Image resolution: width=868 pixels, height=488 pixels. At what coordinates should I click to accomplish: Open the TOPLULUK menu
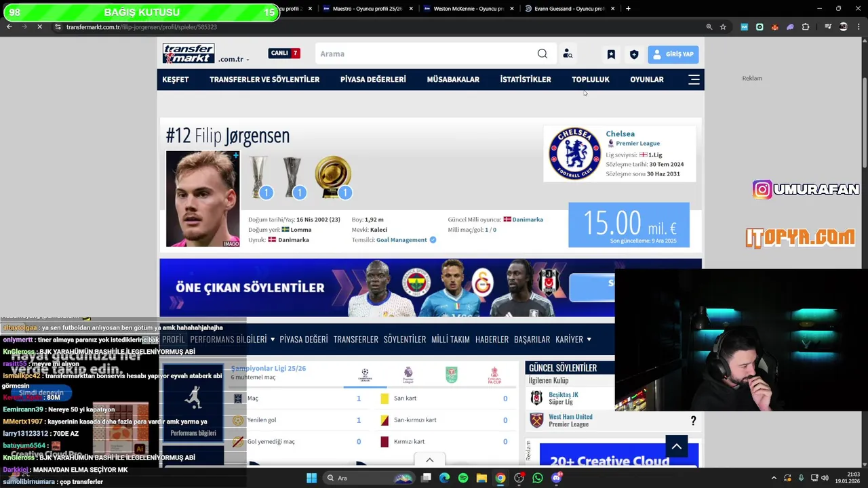[591, 79]
